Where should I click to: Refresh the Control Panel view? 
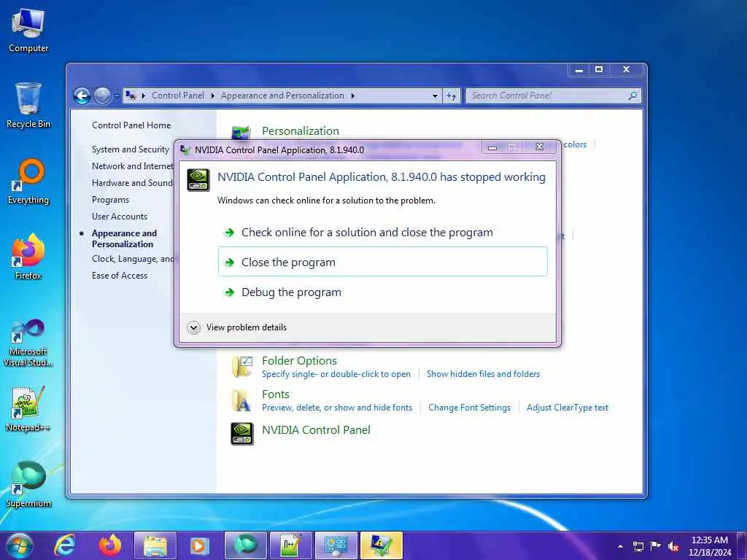tap(451, 96)
